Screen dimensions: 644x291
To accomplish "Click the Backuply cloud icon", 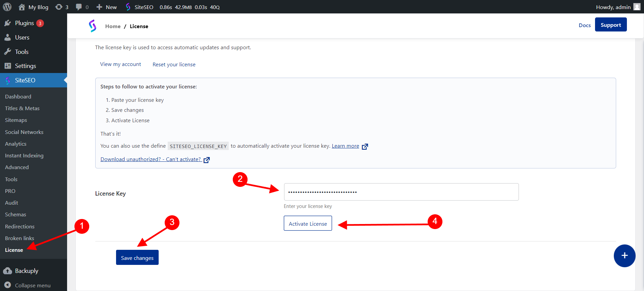I will (7, 271).
